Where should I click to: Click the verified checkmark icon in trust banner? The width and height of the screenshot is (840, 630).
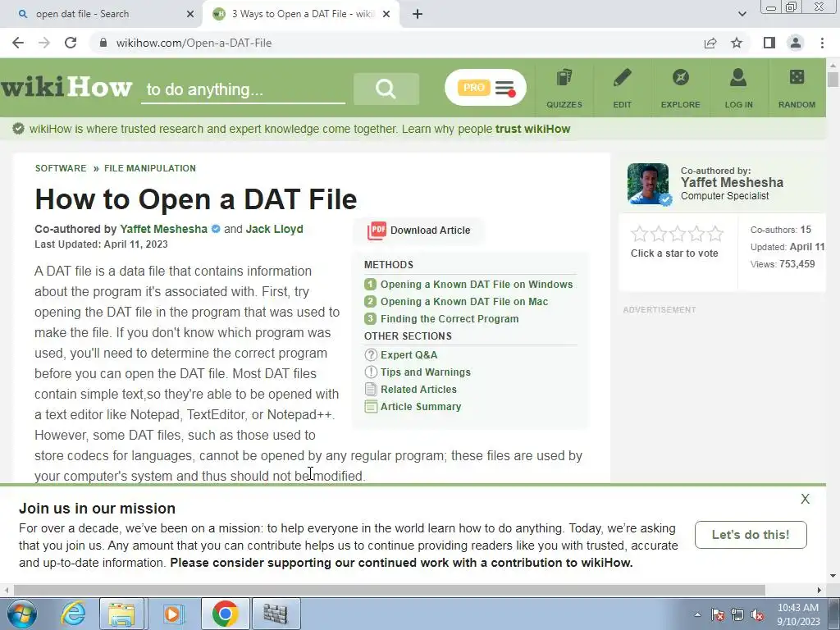click(18, 129)
